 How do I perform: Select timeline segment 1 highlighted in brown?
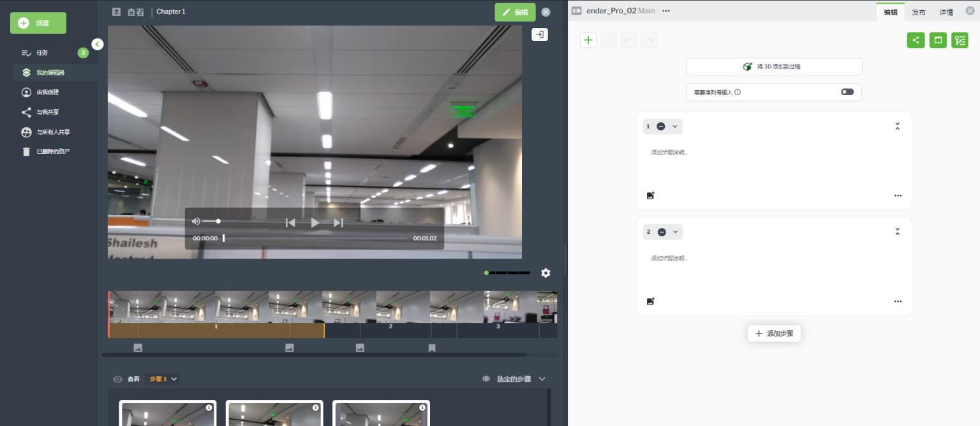[x=216, y=330]
